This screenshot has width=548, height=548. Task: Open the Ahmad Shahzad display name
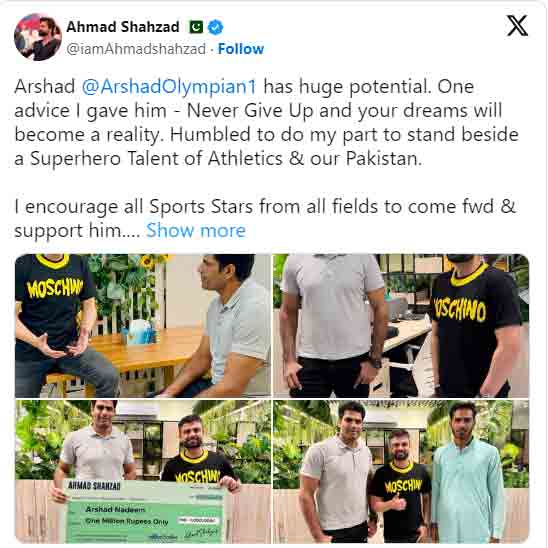point(123,27)
